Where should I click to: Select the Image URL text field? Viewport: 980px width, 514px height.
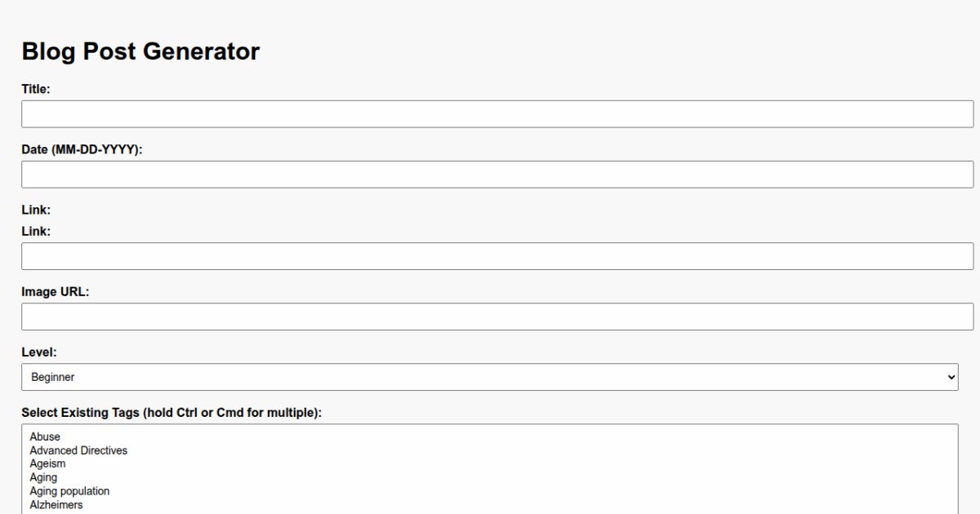point(497,317)
